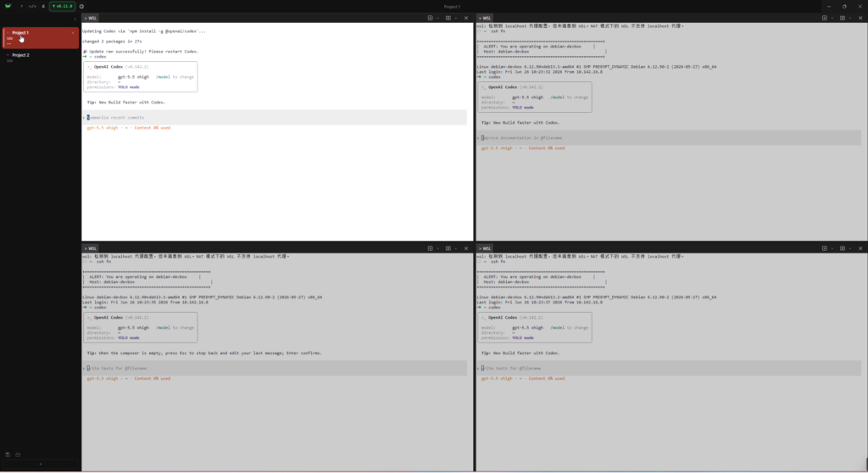Select Project 2 in the sidebar
This screenshot has height=473, width=868.
click(41, 58)
